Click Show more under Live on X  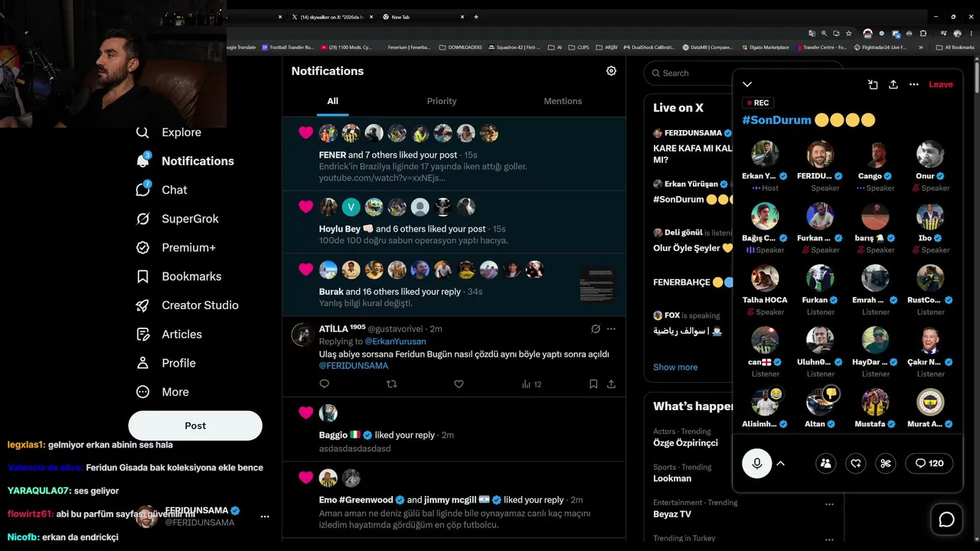pyautogui.click(x=675, y=367)
